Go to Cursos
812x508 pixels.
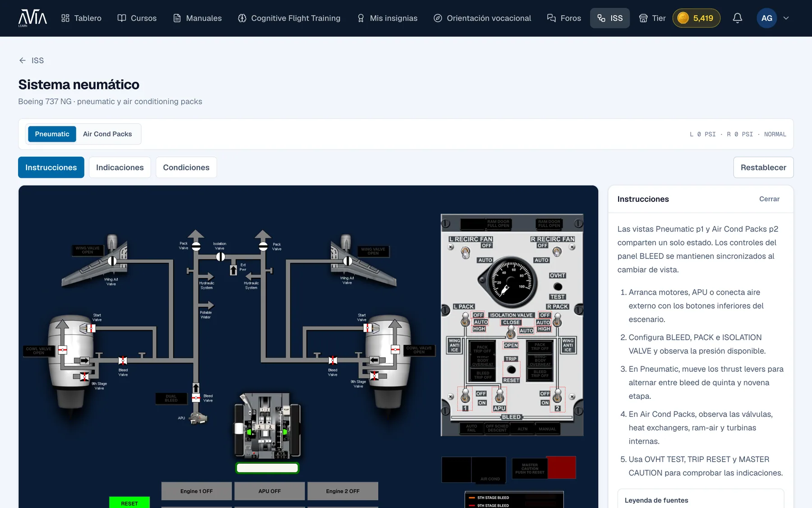pyautogui.click(x=137, y=18)
